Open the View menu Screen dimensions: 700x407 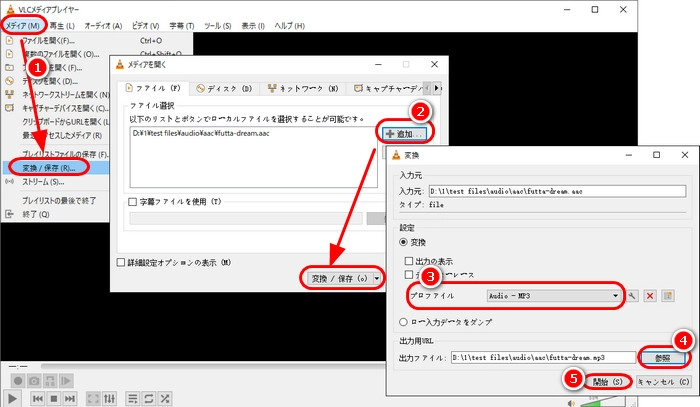(253, 25)
